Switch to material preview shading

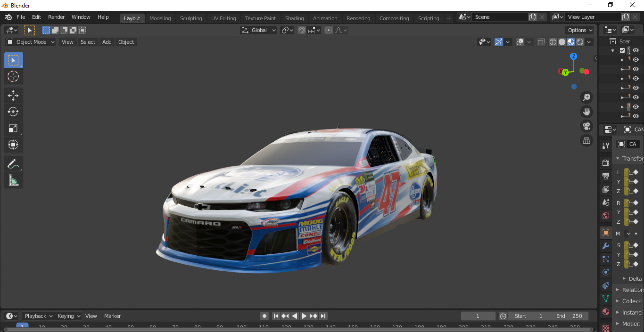point(571,42)
